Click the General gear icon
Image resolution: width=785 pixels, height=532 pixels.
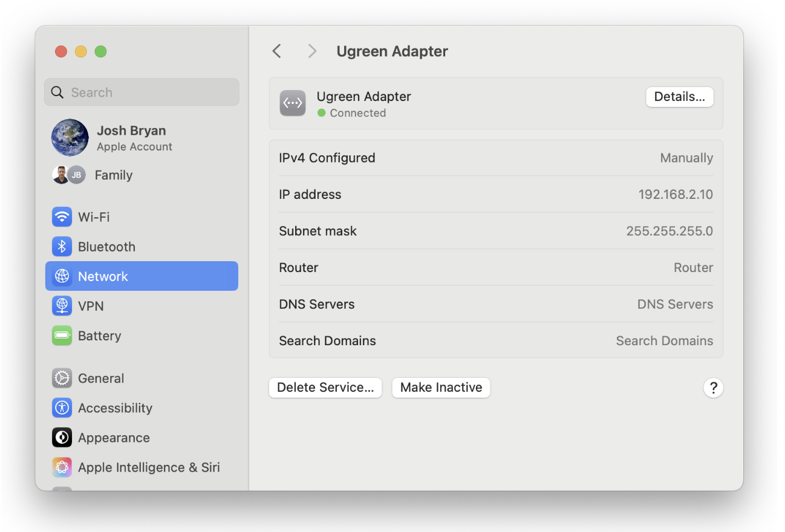62,378
